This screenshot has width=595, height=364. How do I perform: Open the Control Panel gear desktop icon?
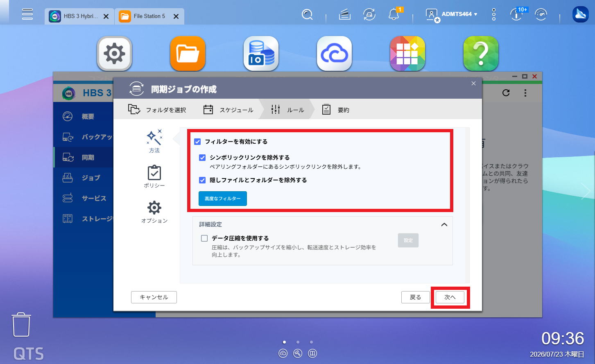(114, 53)
